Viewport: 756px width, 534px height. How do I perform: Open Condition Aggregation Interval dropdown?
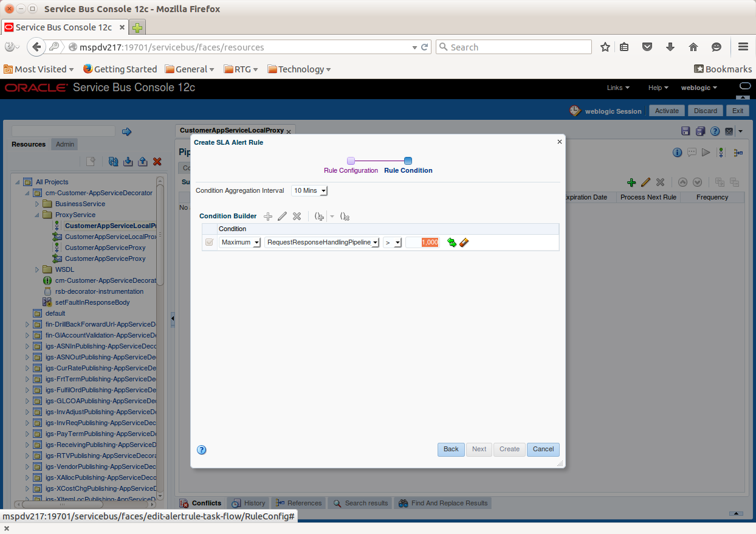tap(309, 190)
